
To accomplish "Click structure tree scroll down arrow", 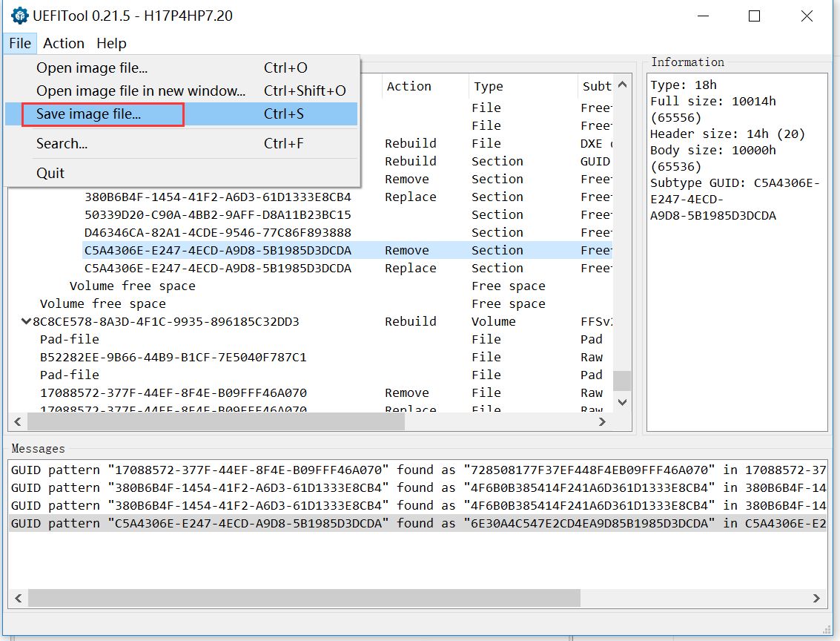I will point(622,402).
